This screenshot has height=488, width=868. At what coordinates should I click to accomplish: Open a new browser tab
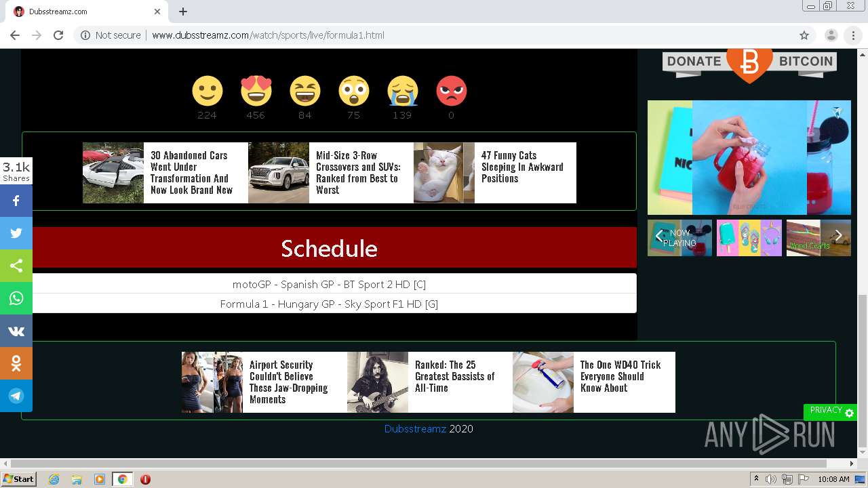(x=183, y=12)
